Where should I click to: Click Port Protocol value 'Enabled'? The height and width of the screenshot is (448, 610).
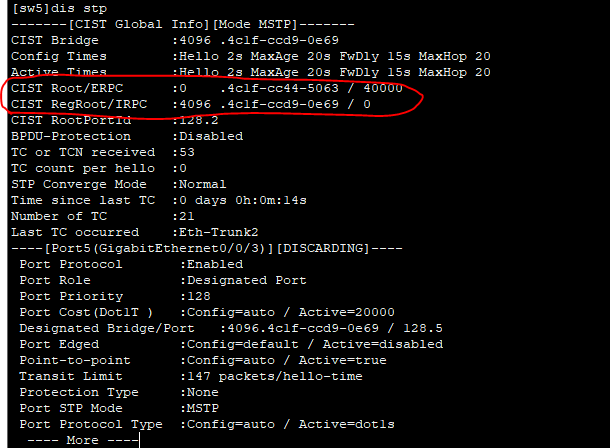pos(215,264)
